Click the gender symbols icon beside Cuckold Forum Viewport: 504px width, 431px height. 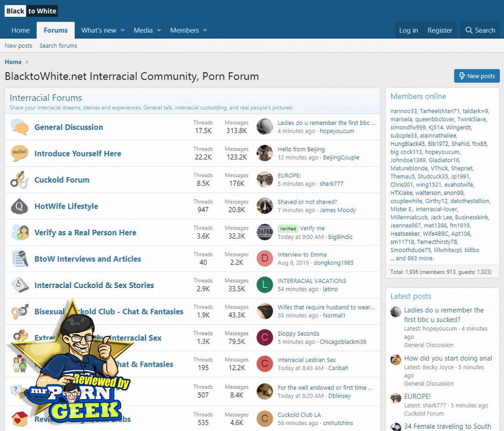19,179
